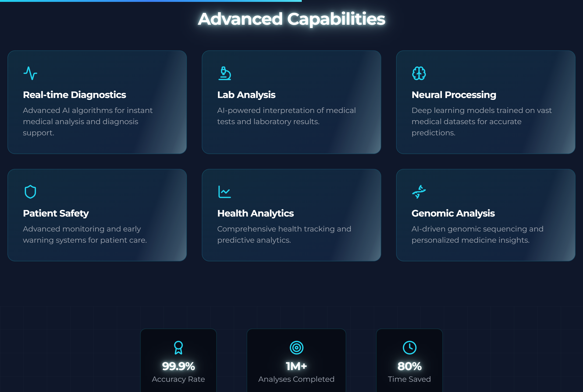Viewport: 583px width, 392px height.
Task: Open the Real-time Diagnostics heading
Action: (74, 95)
